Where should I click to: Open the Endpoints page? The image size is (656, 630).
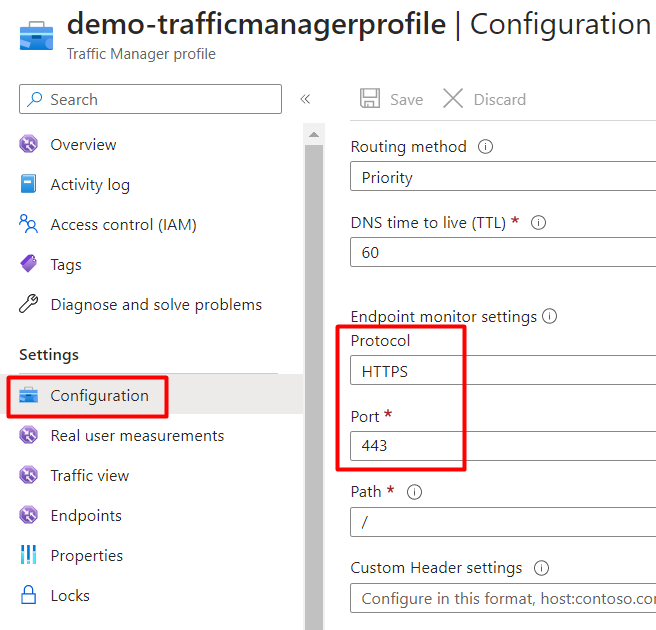click(x=86, y=516)
